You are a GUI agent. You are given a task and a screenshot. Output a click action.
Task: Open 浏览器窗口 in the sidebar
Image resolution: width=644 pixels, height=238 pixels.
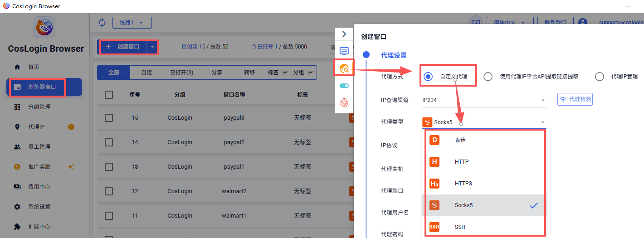44,87
